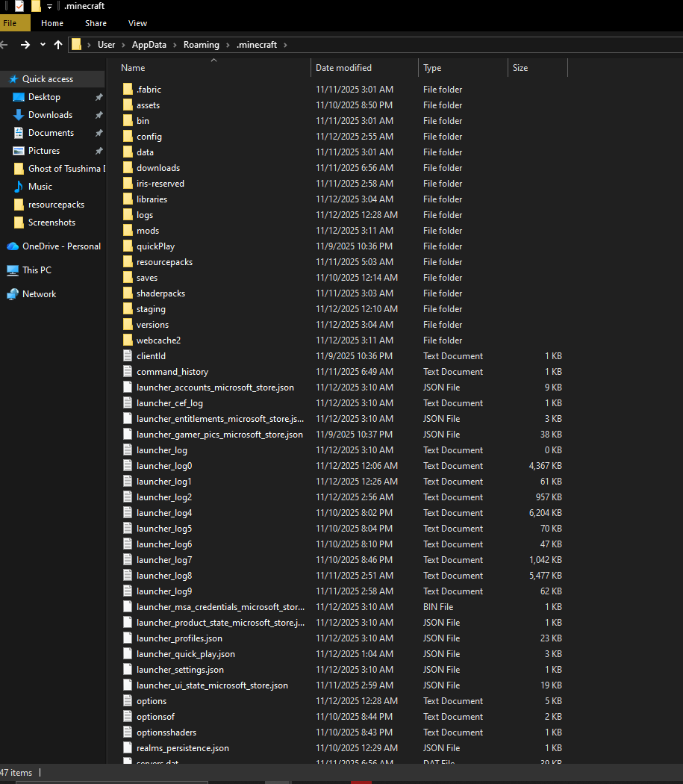Select launcher_settings.json file
This screenshot has width=683, height=784.
point(344,670)
